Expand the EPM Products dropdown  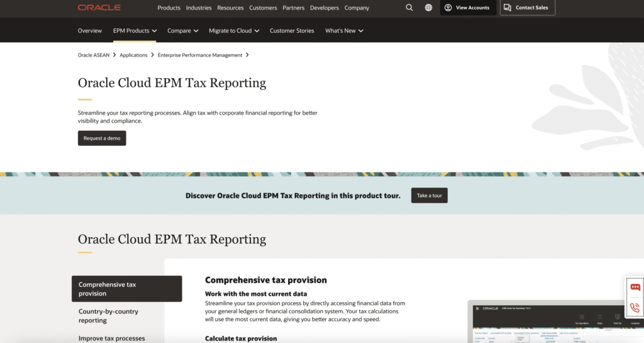[x=135, y=31]
